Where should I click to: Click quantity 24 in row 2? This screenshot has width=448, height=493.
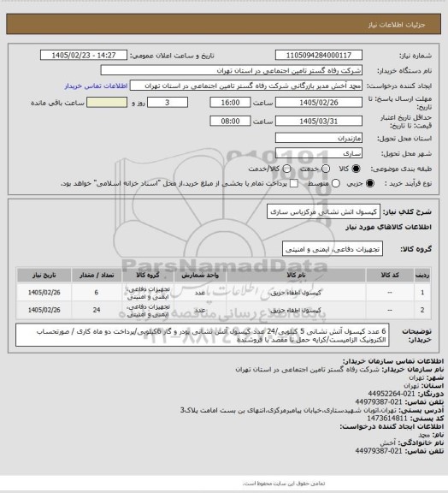click(x=97, y=310)
